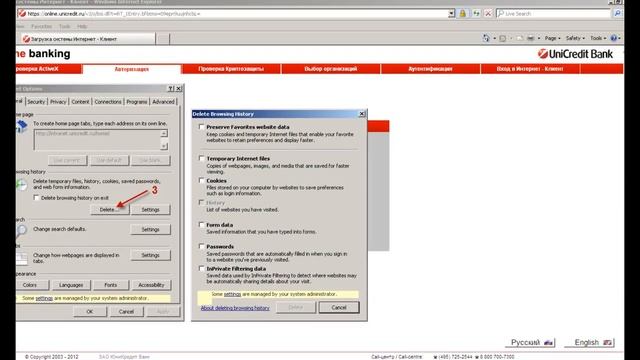The width and height of the screenshot is (640, 360).
Task: Open the Tools dropdown in command bar
Action: pyautogui.click(x=598, y=38)
